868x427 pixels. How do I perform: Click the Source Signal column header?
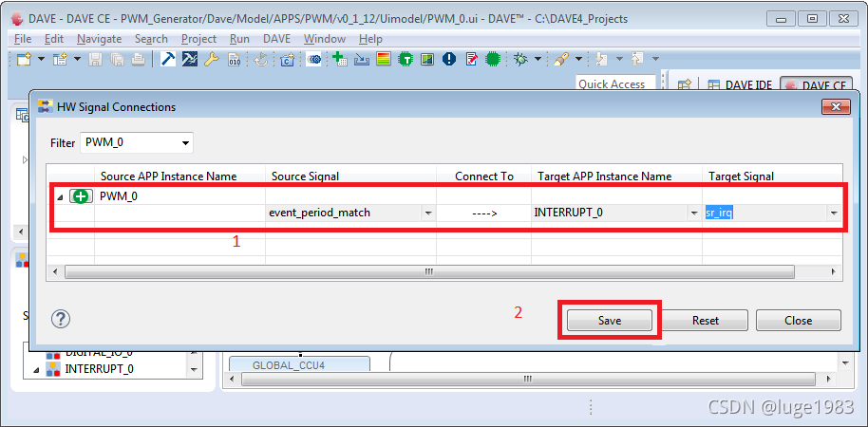coord(350,176)
